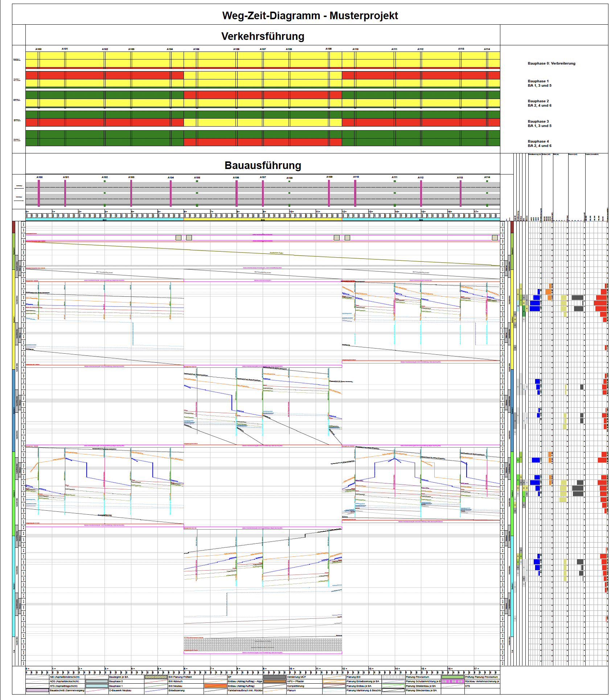Image resolution: width=611 pixels, height=700 pixels.
Task: Click the Bauausführung section heading
Action: click(x=263, y=165)
